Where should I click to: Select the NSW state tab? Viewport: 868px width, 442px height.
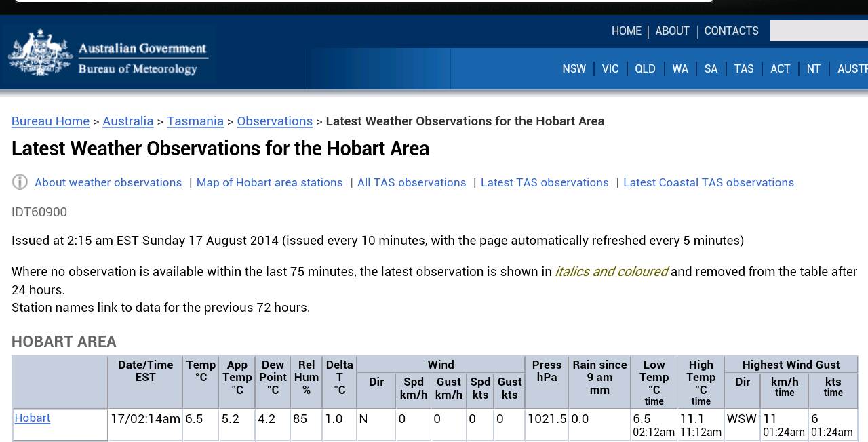coord(574,69)
